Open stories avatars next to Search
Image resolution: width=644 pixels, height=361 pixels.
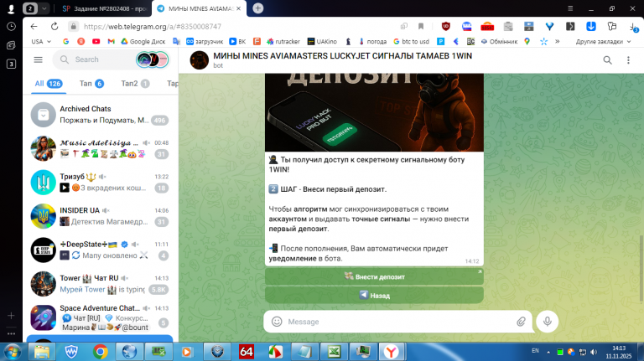click(152, 60)
